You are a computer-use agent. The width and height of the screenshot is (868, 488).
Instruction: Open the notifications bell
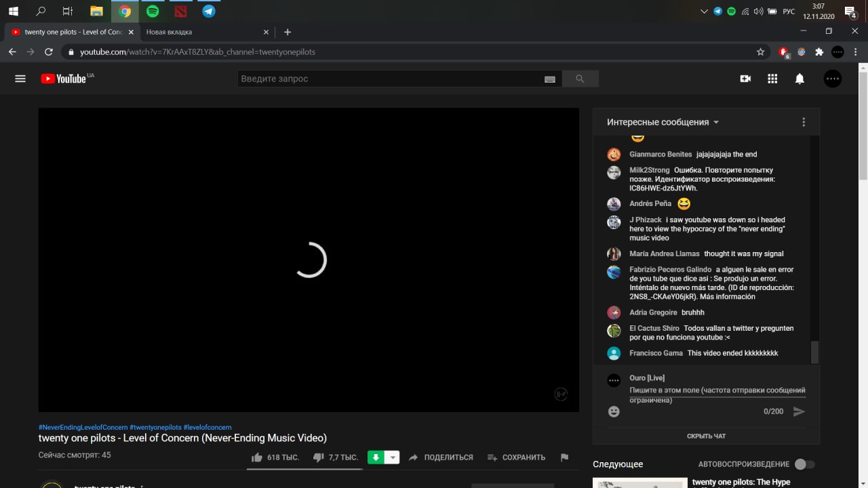coord(800,79)
